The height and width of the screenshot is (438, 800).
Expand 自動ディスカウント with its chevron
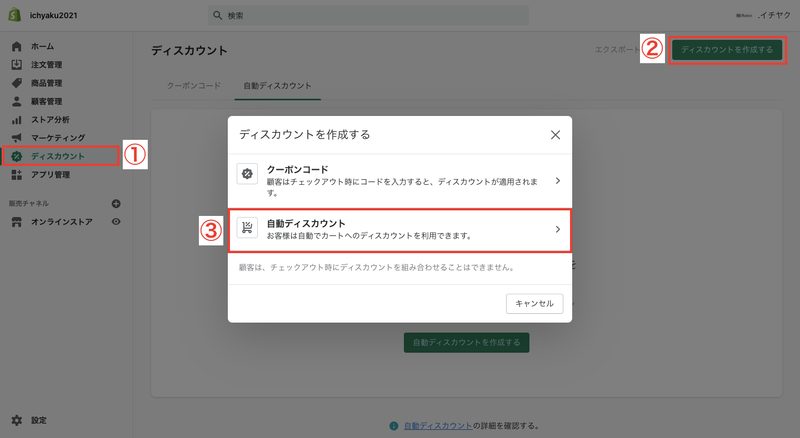[558, 229]
